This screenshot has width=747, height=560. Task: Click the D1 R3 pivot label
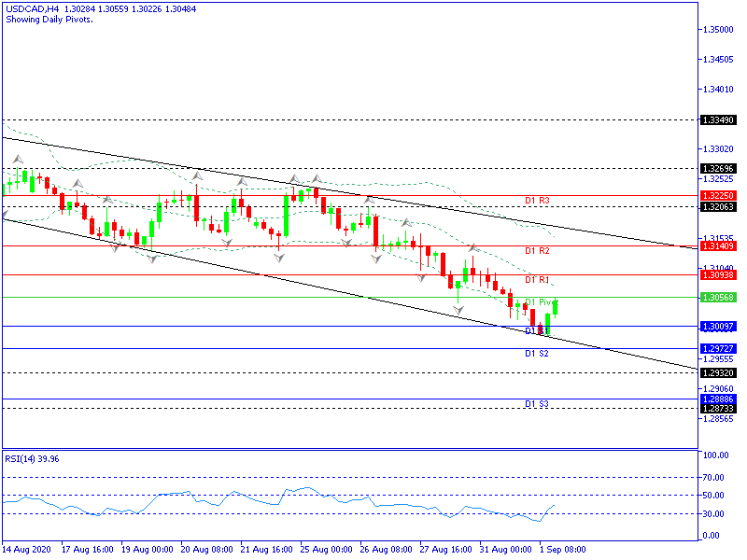tap(536, 201)
